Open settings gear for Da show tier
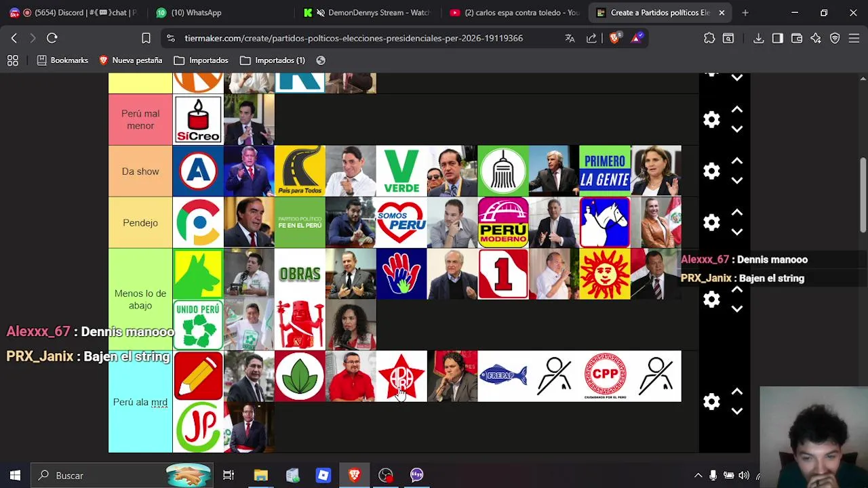868x488 pixels. (711, 171)
